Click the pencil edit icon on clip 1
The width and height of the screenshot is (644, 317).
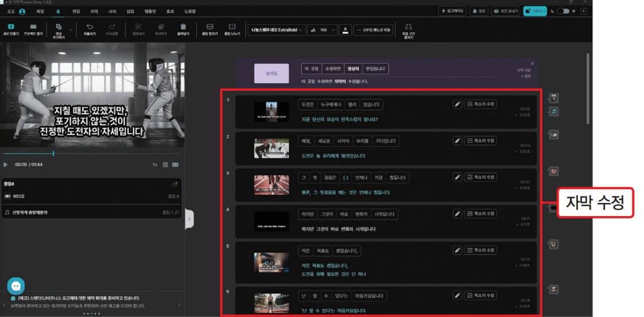point(457,104)
